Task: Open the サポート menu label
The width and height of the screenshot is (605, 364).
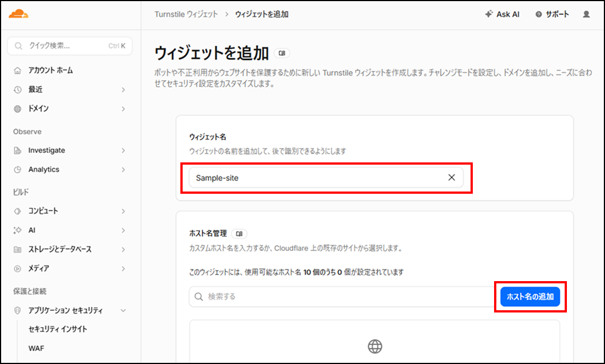Action: coord(557,14)
